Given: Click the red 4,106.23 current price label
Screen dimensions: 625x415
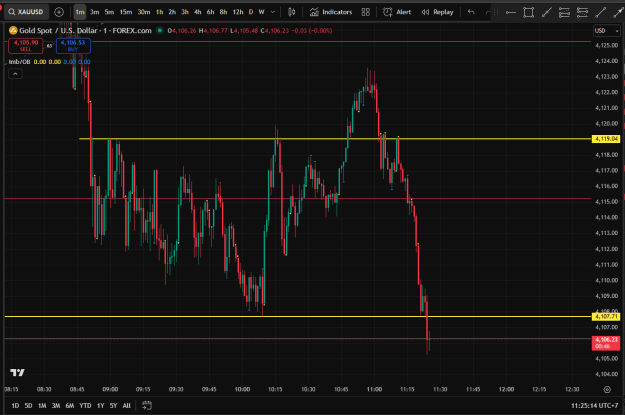Looking at the screenshot, I should [606, 343].
